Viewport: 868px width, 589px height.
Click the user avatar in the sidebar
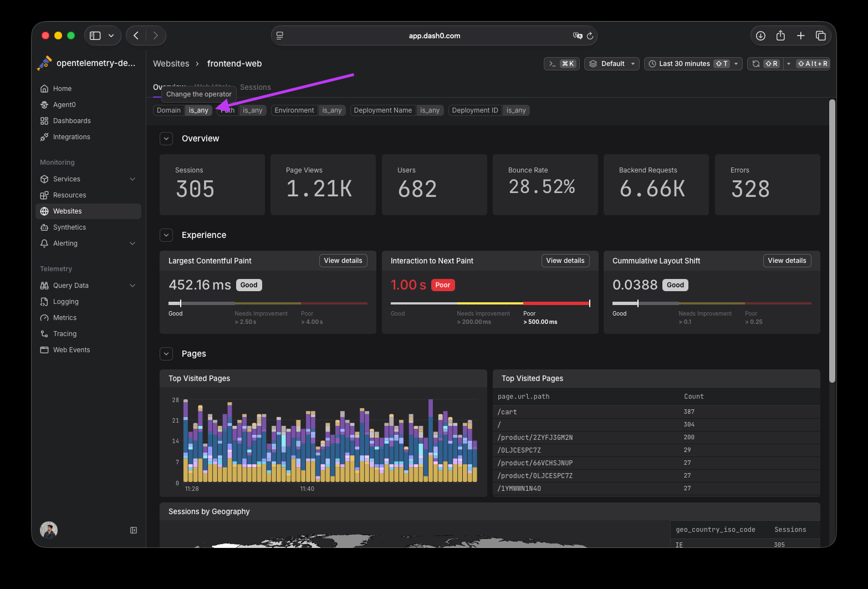(x=49, y=530)
